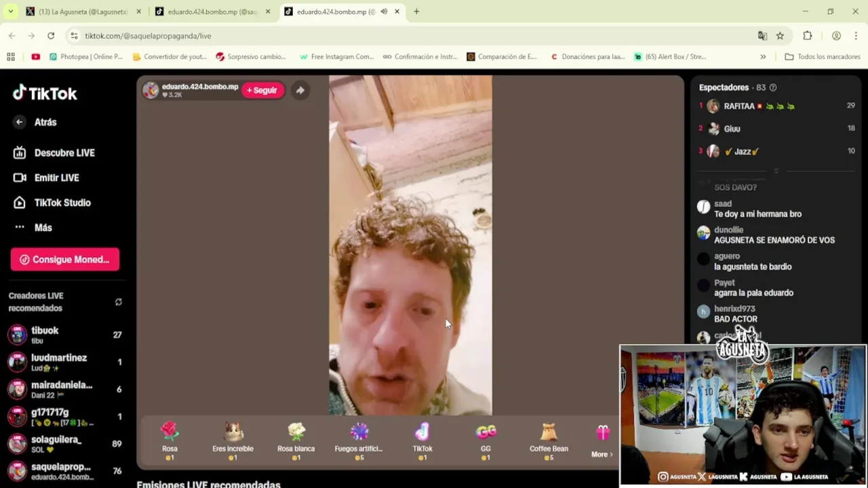Open Comparación de E... bookmark
This screenshot has height=488, width=868.
pos(502,57)
